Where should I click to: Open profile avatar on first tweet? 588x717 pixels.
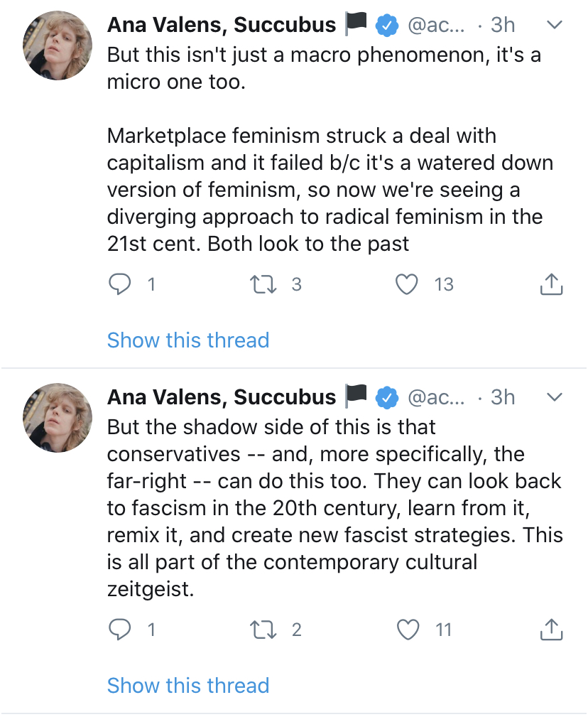point(58,45)
